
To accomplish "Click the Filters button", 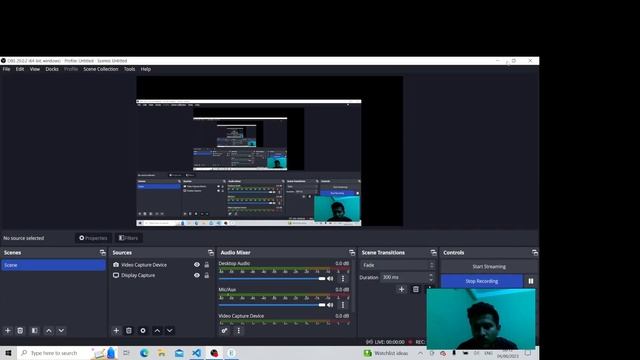I will click(x=129, y=238).
